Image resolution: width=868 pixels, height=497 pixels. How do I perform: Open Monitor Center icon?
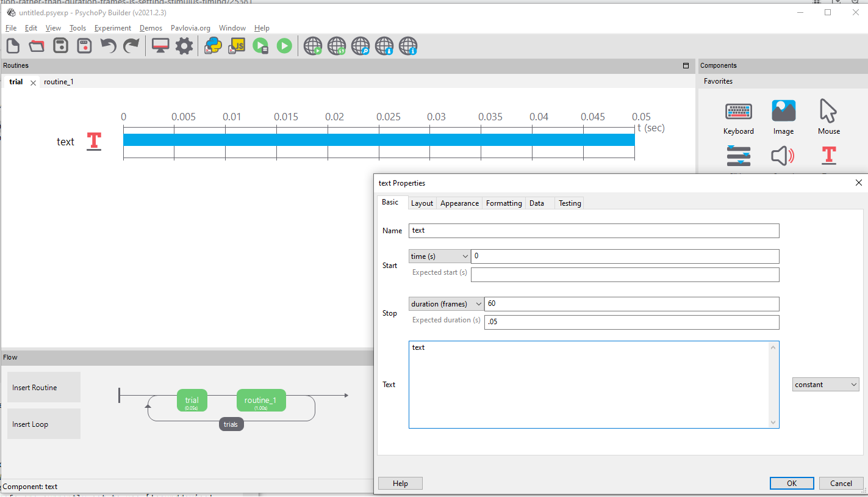tap(160, 46)
